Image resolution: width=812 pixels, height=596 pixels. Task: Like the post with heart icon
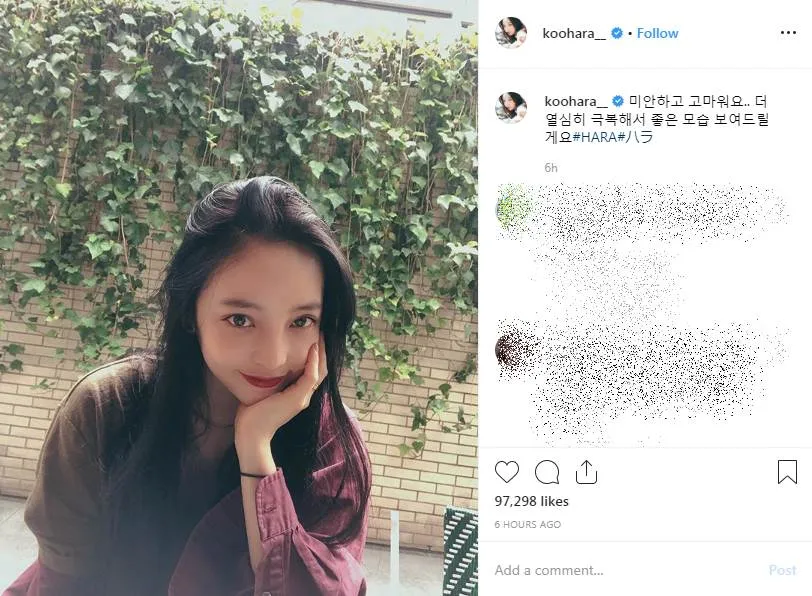[506, 472]
